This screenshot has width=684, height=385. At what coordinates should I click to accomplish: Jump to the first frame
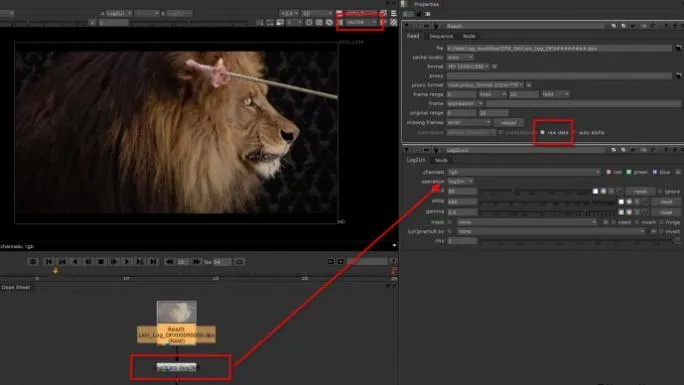point(49,262)
